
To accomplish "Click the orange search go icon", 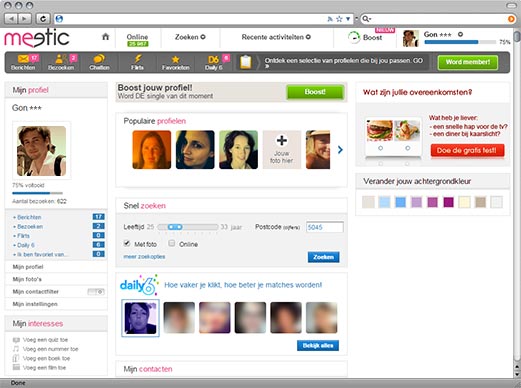I will point(511,19).
